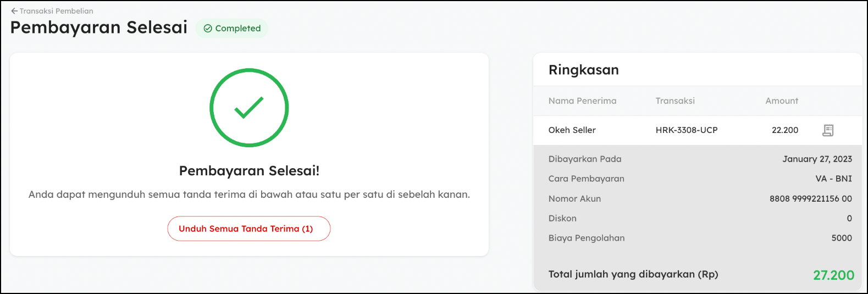The image size is (868, 294).
Task: Click the back arrow icon next to Transaksi Pembelian
Action: point(14,11)
